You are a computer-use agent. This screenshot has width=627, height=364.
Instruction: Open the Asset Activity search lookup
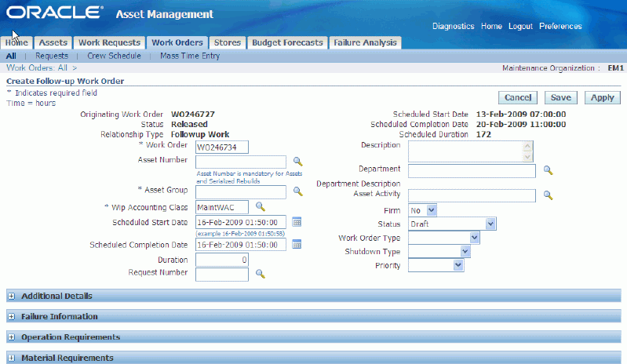548,195
